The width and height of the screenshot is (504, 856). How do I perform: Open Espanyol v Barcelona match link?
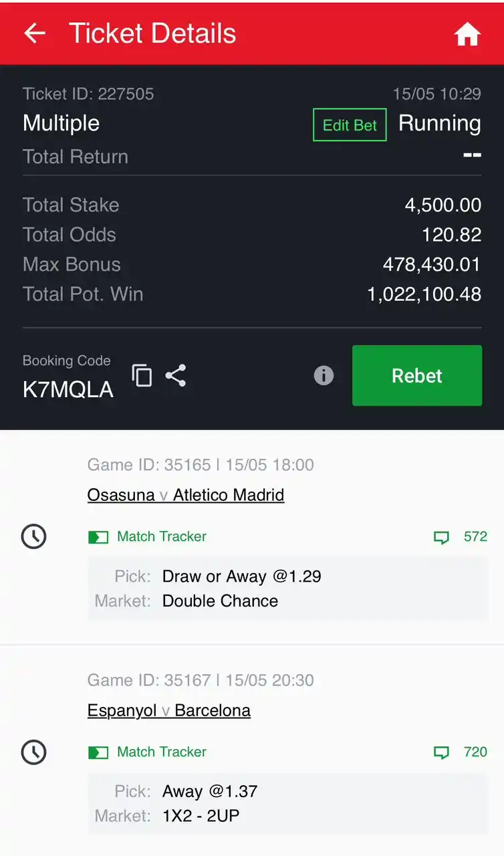169,710
